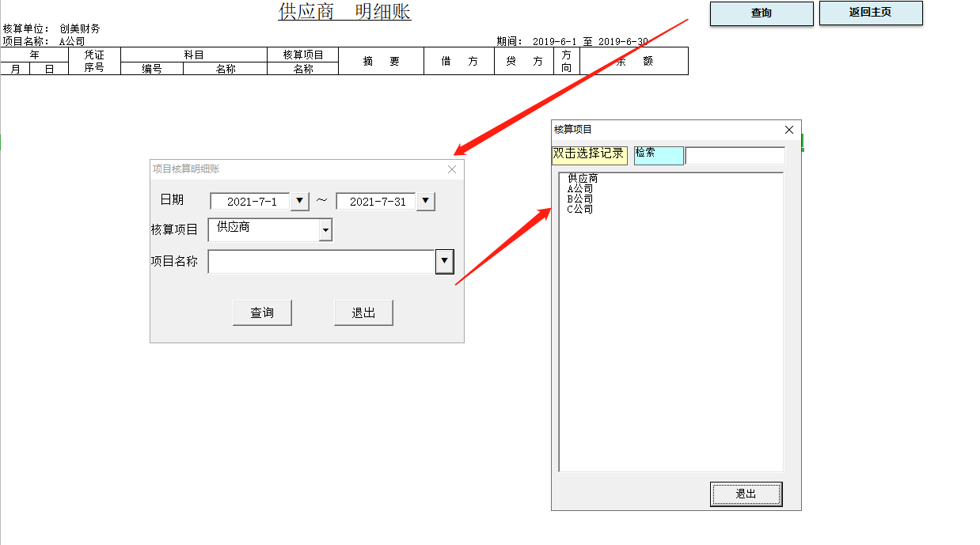This screenshot has width=980, height=545.
Task: Click the start date field 2021-7-1
Action: [251, 202]
